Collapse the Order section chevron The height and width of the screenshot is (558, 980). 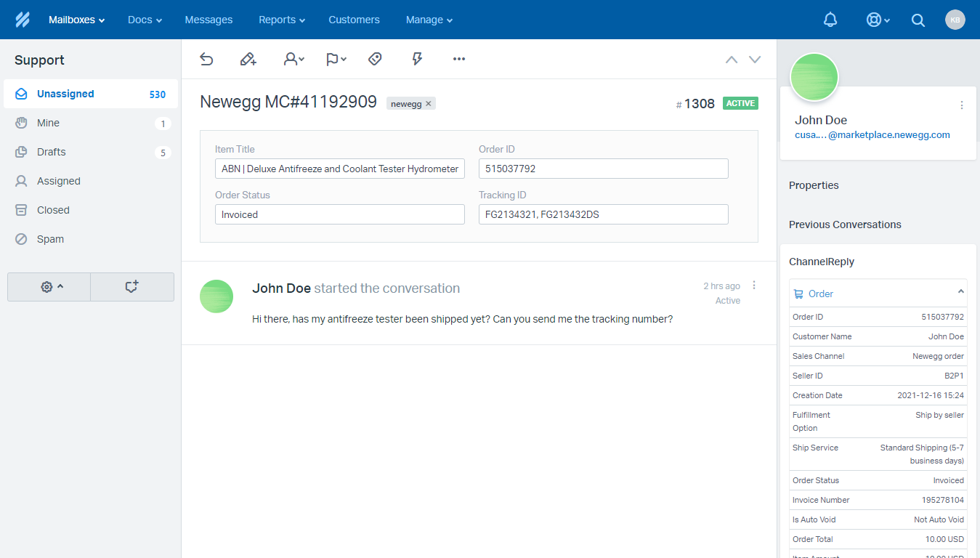pyautogui.click(x=960, y=292)
